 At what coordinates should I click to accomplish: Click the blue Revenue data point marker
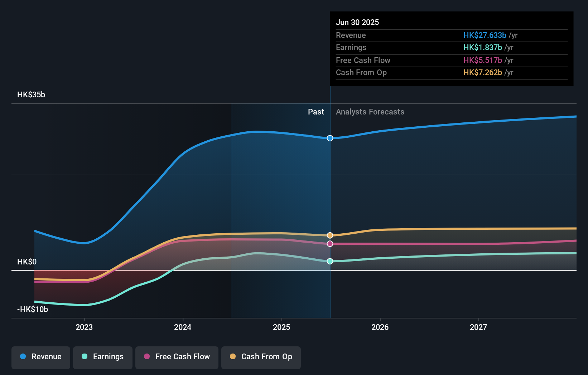(330, 138)
